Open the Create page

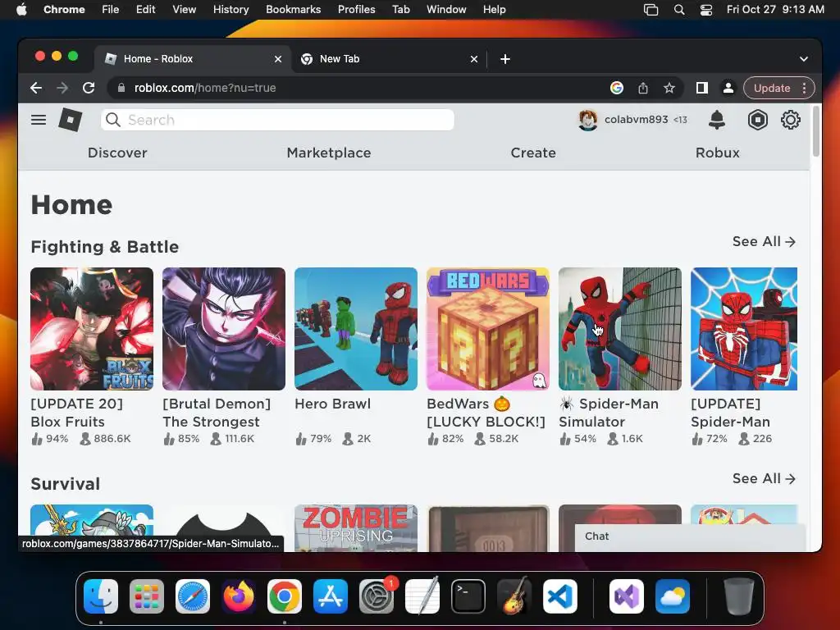[533, 153]
